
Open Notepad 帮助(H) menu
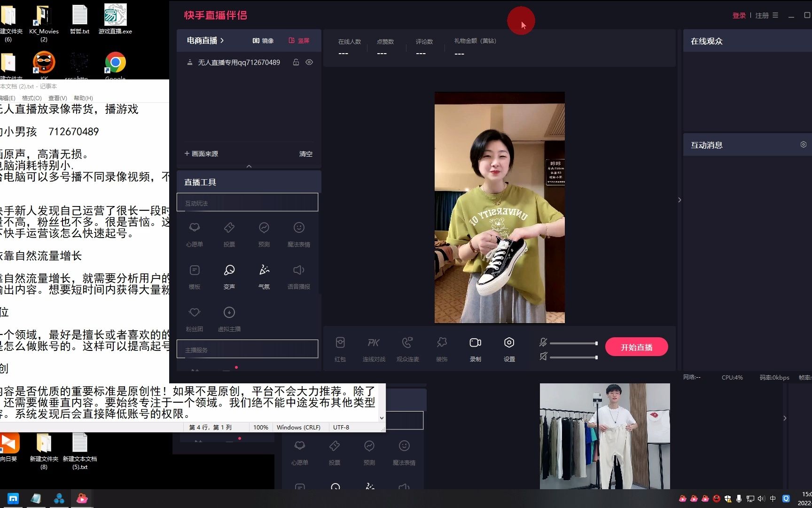coord(83,98)
